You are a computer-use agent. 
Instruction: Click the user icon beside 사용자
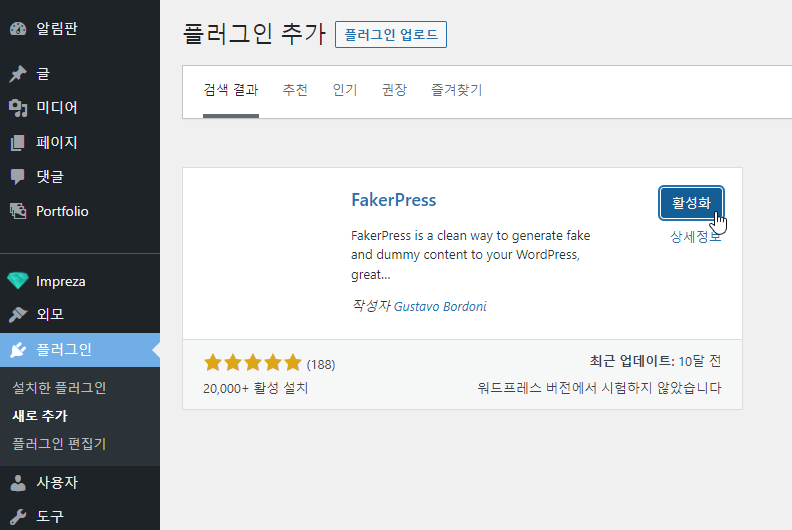click(18, 483)
